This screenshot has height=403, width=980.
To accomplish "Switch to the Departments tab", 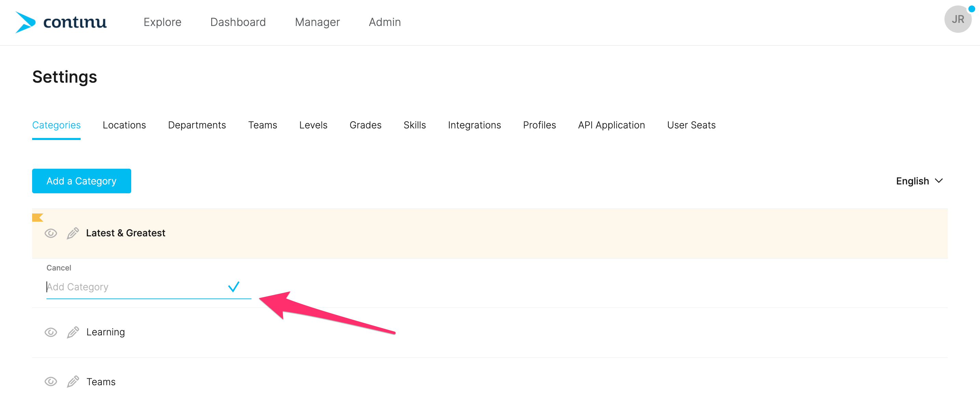I will click(197, 125).
